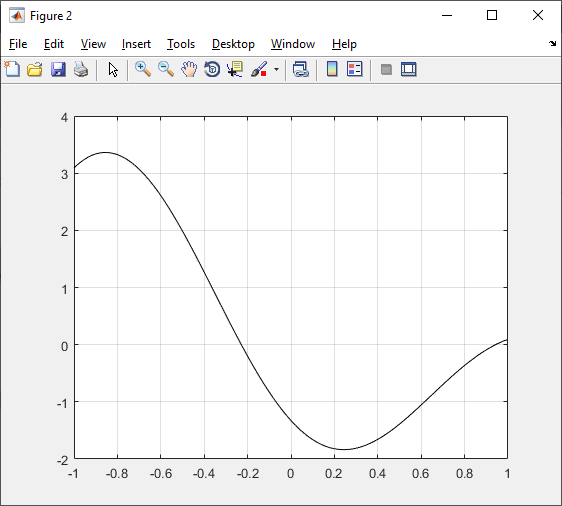Expand the Brush color dropdown arrow

pos(276,69)
